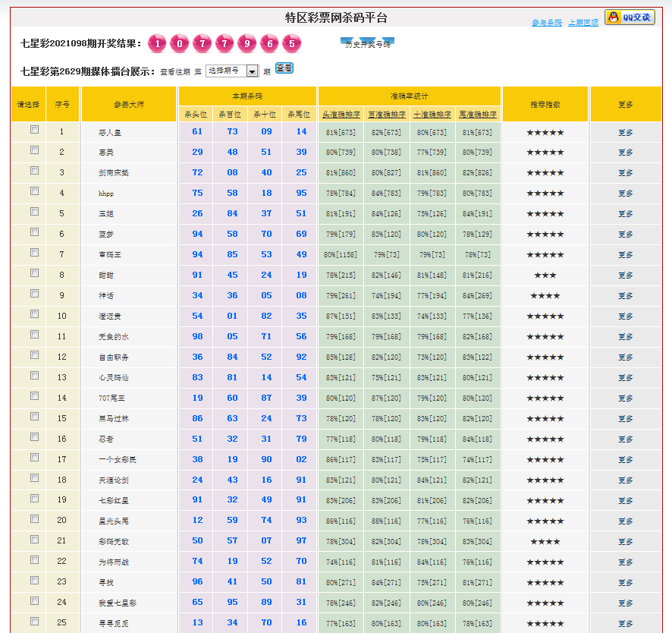Check the box for row 1 恶人皇
The height and width of the screenshot is (633, 672).
(34, 130)
